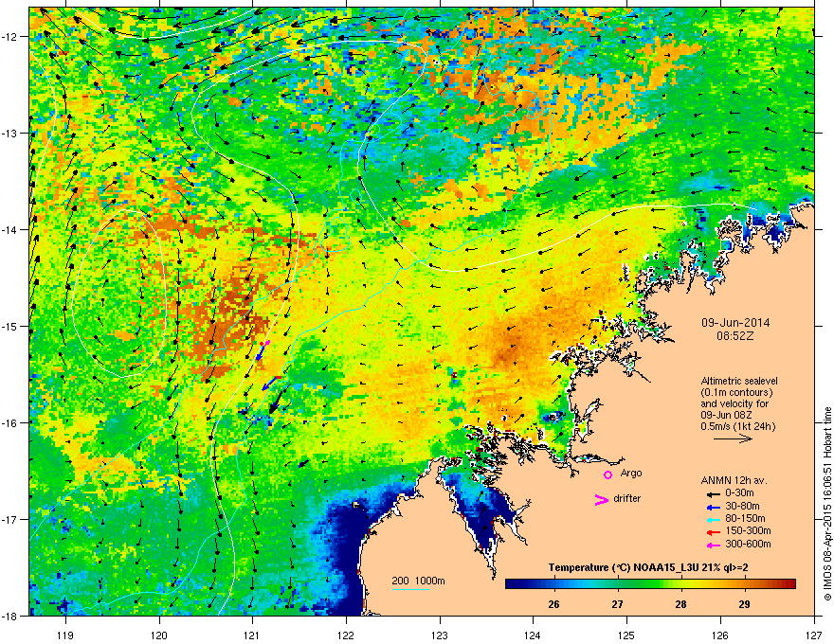Select the cyan 80-150m arrow legend symbol
The image size is (834, 644).
click(712, 519)
